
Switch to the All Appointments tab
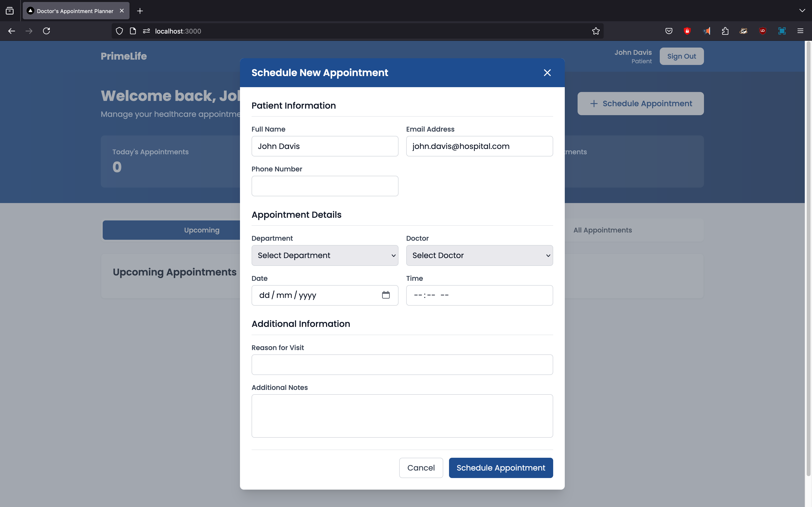(x=602, y=230)
